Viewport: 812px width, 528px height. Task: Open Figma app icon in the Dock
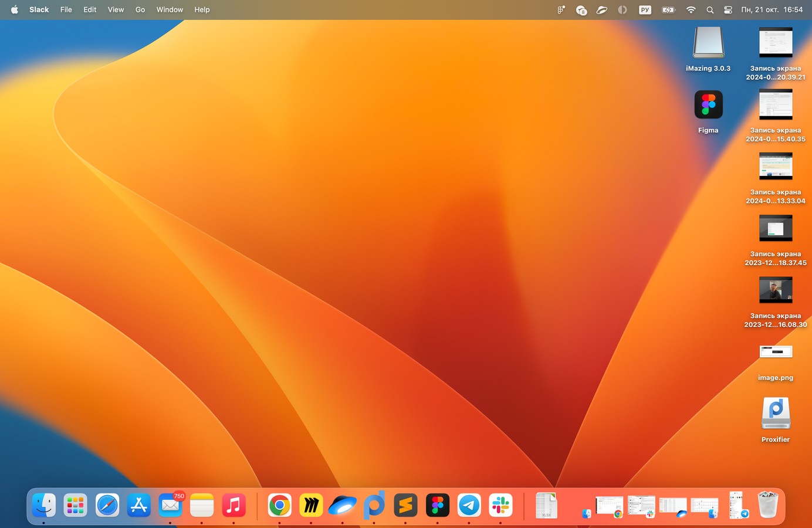[437, 505]
